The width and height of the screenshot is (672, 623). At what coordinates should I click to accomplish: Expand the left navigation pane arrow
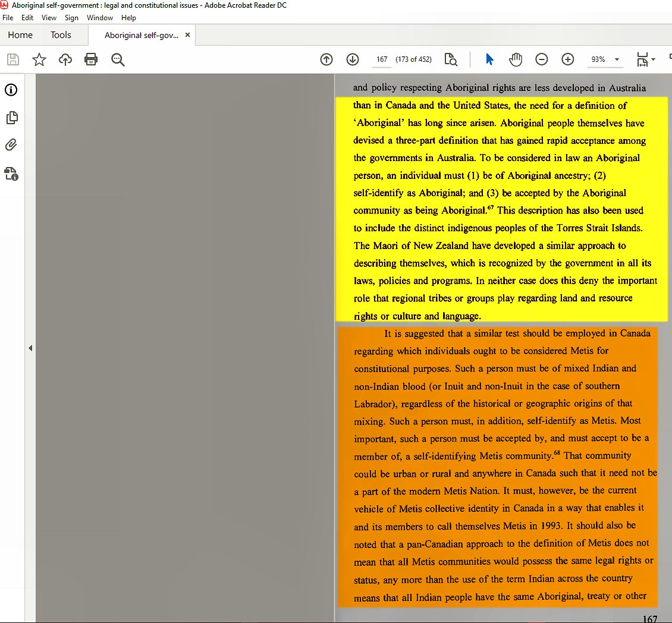tap(30, 348)
